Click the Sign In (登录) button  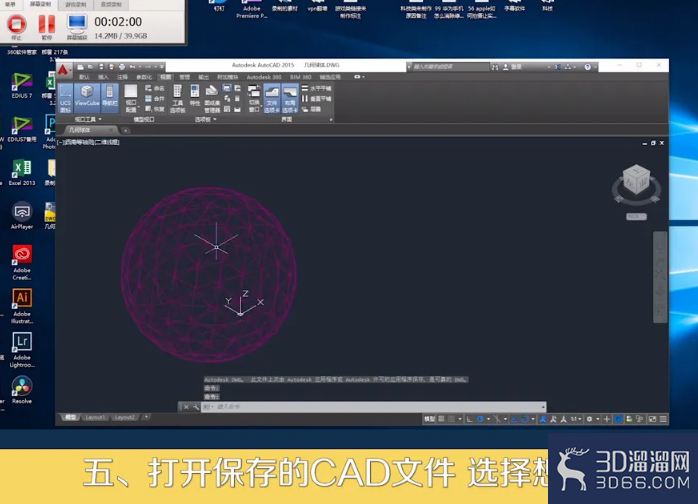513,67
